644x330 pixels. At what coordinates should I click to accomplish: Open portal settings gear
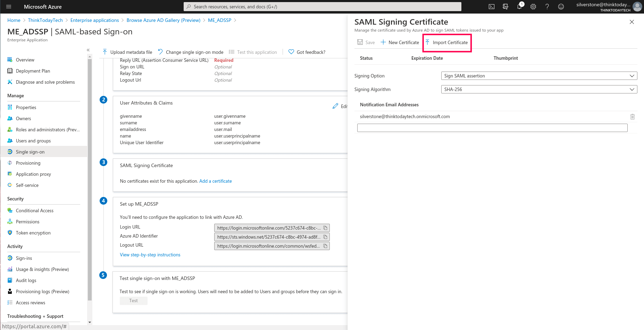[533, 7]
